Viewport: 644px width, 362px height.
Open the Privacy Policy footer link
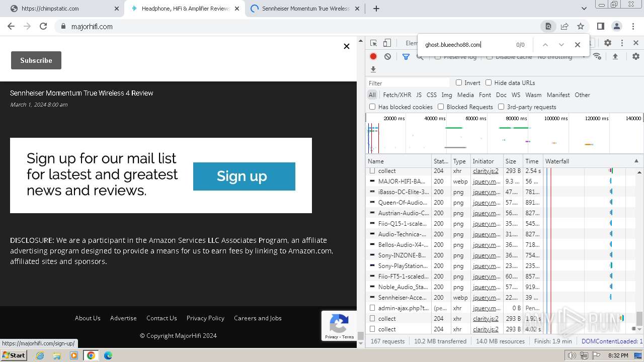click(x=205, y=318)
